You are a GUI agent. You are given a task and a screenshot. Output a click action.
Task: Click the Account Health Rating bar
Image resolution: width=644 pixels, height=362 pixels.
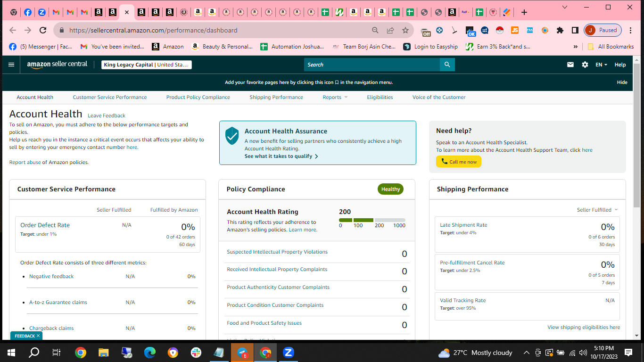click(372, 220)
